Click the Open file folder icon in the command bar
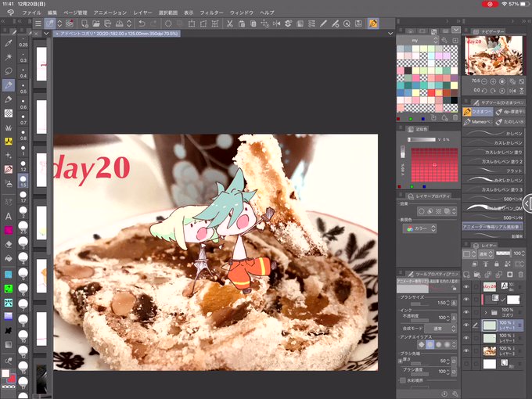The height and width of the screenshot is (399, 532). tap(96, 23)
